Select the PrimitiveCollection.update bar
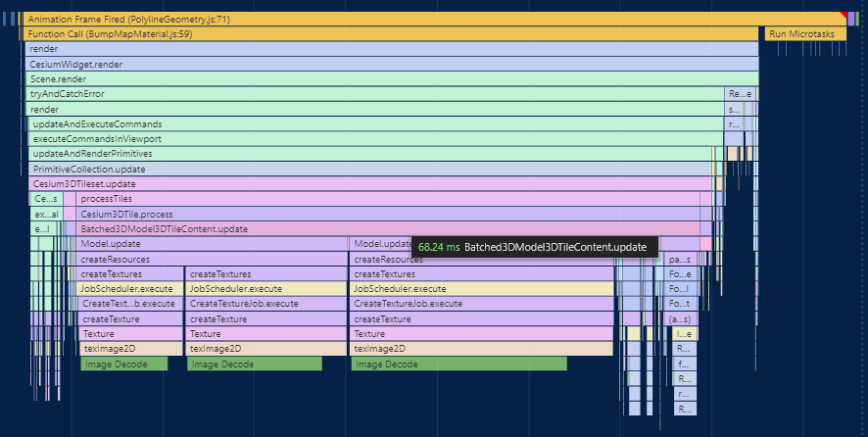The width and height of the screenshot is (868, 437). (369, 169)
